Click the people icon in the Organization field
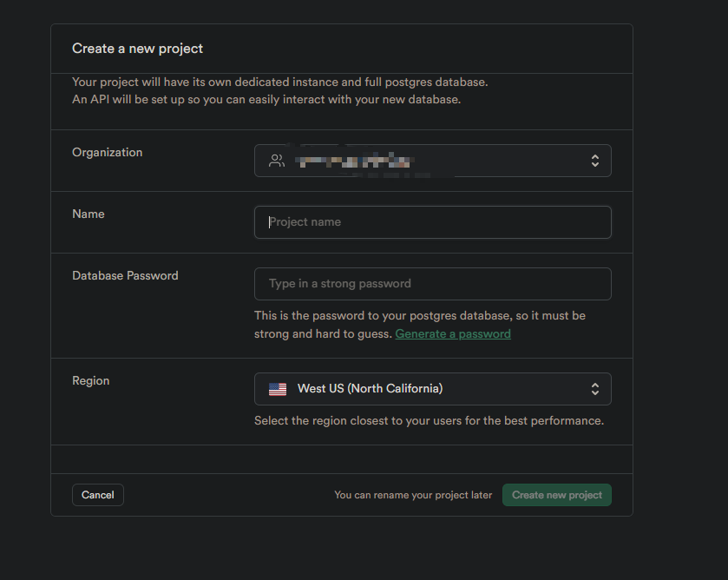728x580 pixels. point(277,161)
